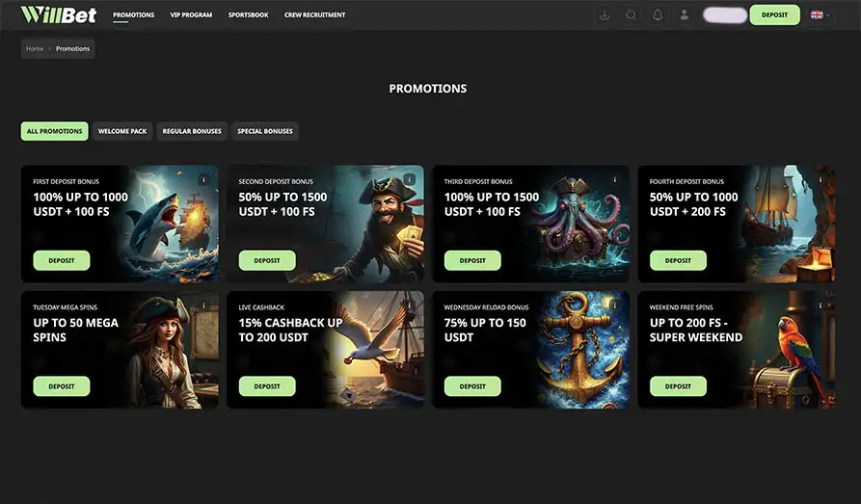This screenshot has height=504, width=861.
Task: Show info for Fourth Deposit Bonus
Action: click(821, 179)
